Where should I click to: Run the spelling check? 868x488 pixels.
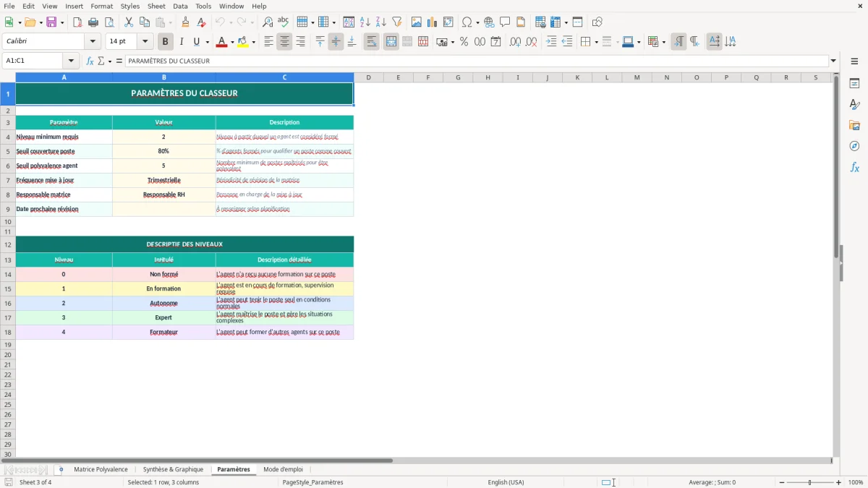pos(283,22)
